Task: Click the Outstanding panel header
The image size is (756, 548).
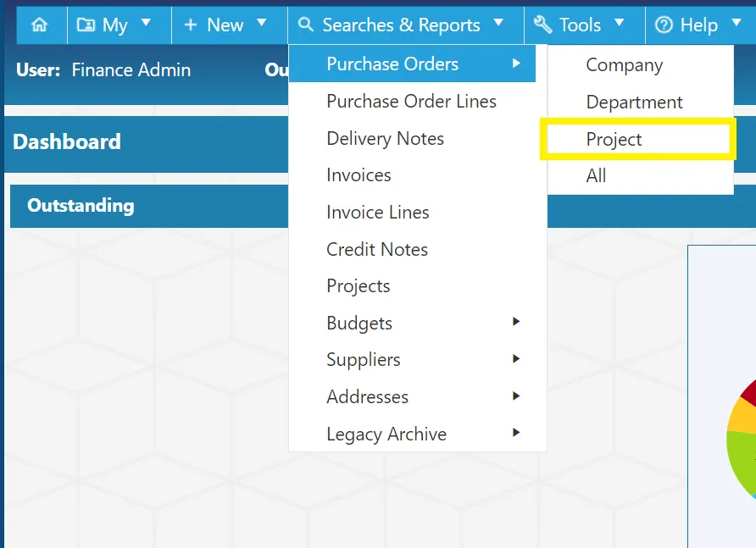Action: pos(81,205)
